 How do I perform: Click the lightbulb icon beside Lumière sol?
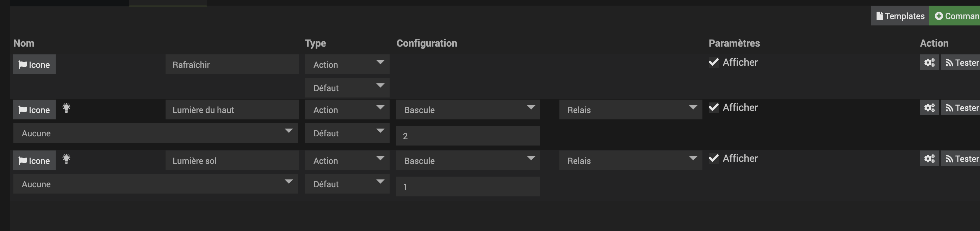click(x=66, y=159)
